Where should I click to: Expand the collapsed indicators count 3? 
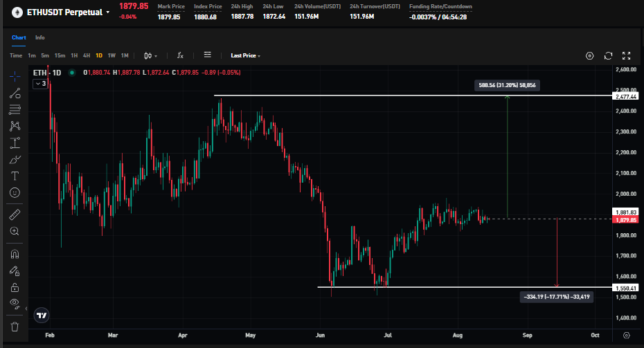point(40,84)
